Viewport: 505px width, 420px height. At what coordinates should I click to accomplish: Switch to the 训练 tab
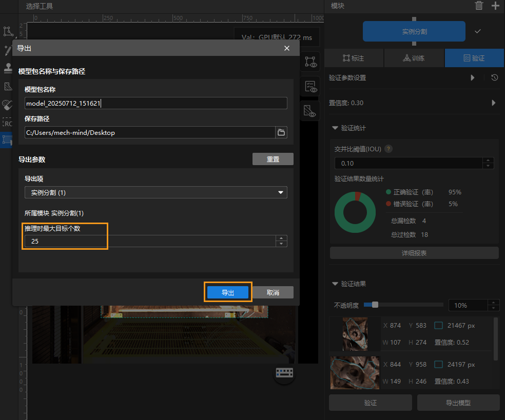(x=414, y=58)
